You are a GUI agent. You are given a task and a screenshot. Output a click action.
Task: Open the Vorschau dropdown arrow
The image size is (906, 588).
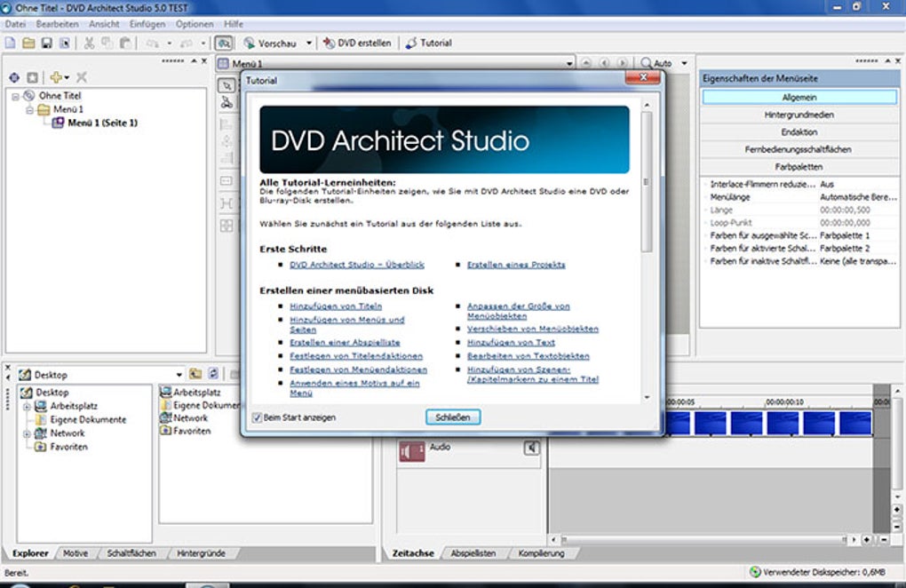point(308,44)
